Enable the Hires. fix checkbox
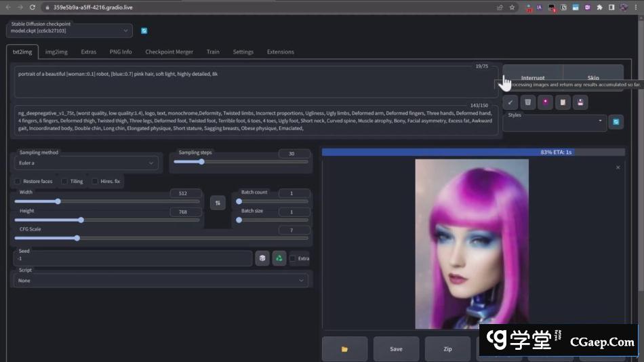This screenshot has width=644, height=362. (x=95, y=181)
